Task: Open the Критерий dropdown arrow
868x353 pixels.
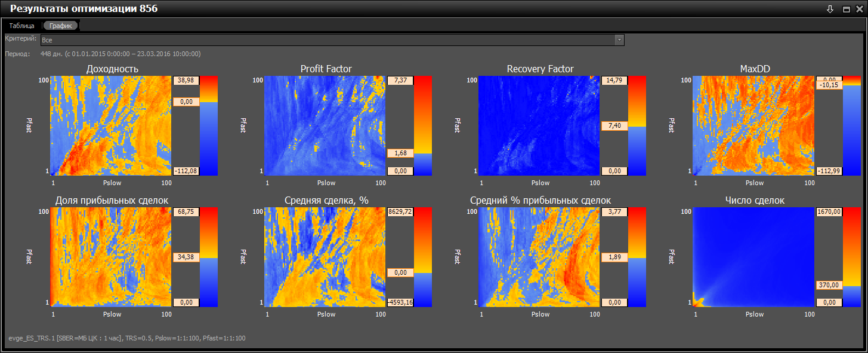Action: pyautogui.click(x=620, y=39)
